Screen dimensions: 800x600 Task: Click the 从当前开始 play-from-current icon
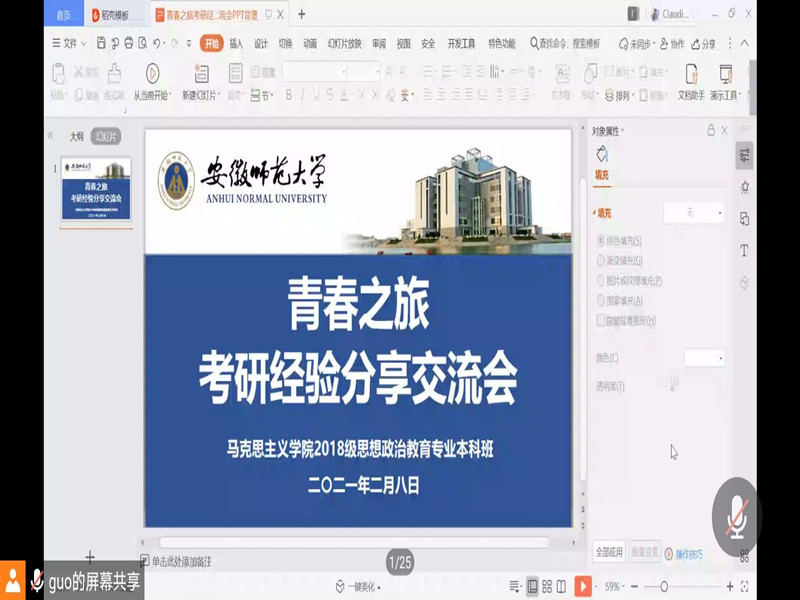pyautogui.click(x=152, y=73)
